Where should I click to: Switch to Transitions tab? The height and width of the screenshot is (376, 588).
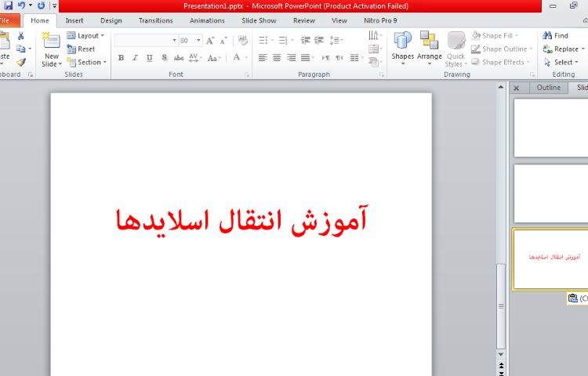(156, 20)
